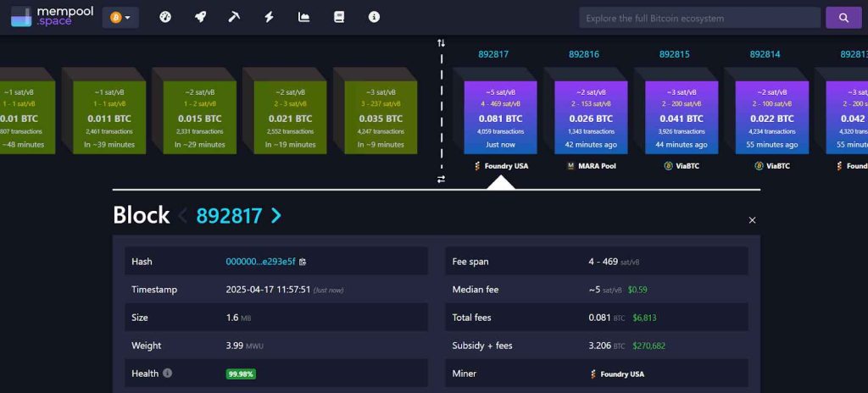Click the Health info circle icon
This screenshot has height=393, width=868.
(167, 373)
